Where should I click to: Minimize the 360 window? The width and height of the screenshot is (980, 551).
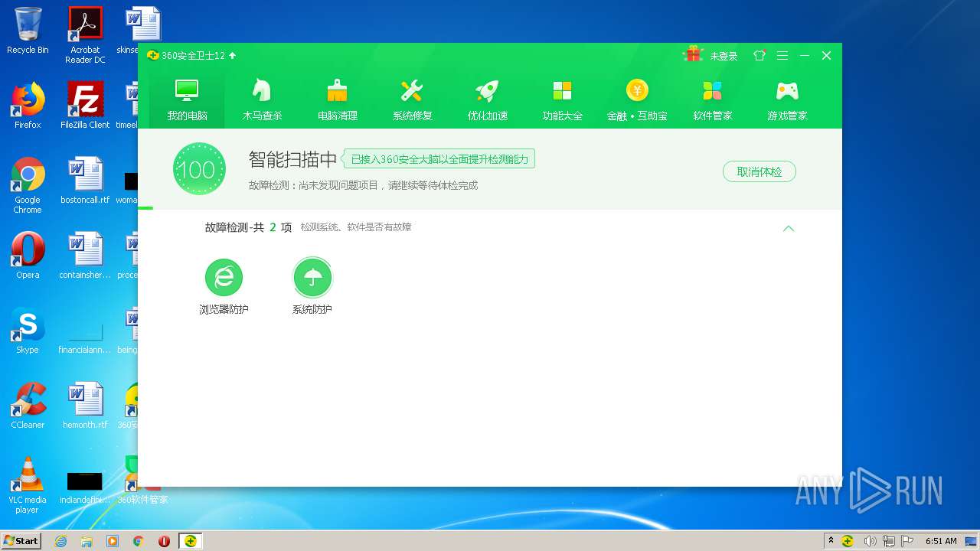point(805,55)
